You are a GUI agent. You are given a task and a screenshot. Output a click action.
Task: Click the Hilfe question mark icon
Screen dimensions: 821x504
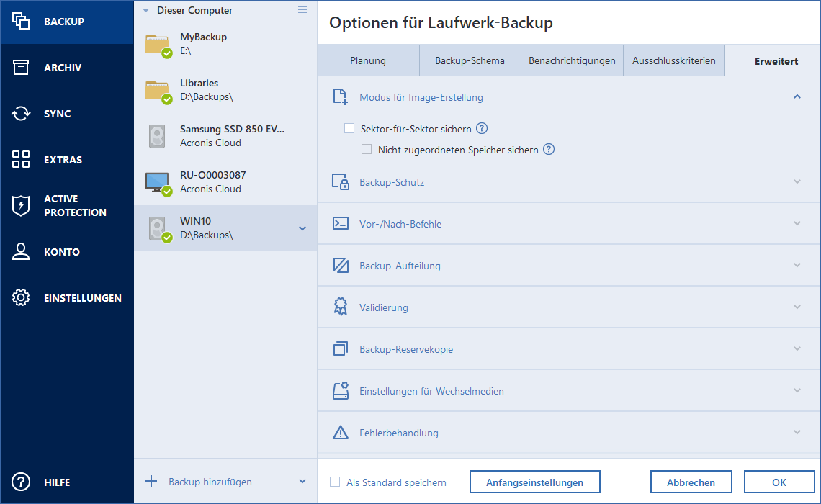click(x=21, y=482)
